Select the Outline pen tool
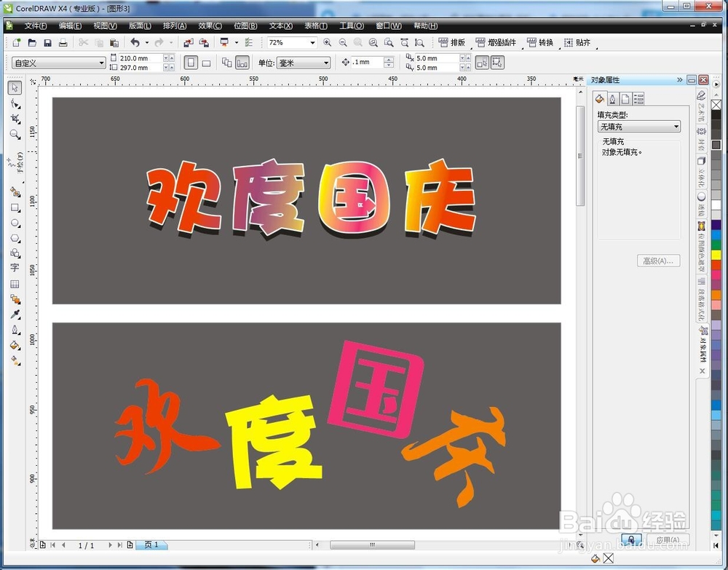Image resolution: width=728 pixels, height=570 pixels. (15, 330)
